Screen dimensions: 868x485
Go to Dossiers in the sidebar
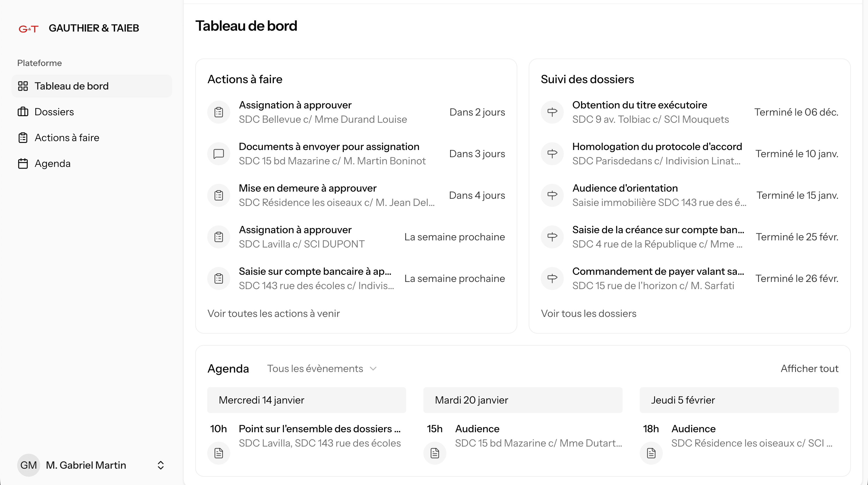(x=54, y=112)
